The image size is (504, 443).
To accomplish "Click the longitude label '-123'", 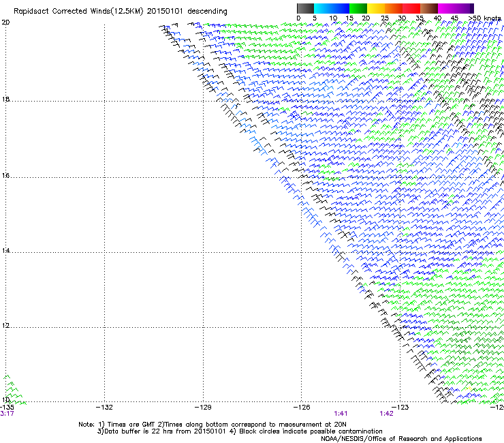I will coord(400,408).
